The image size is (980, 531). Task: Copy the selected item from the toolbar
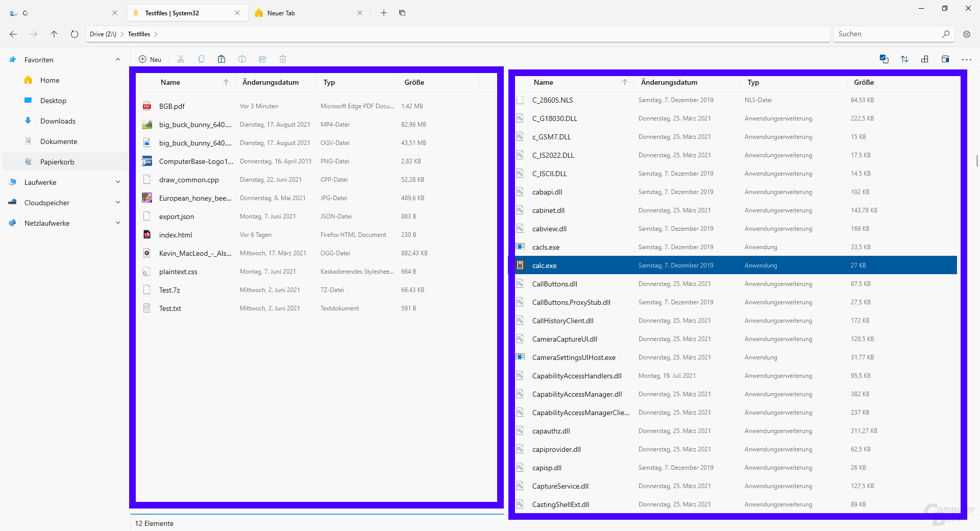click(x=201, y=59)
